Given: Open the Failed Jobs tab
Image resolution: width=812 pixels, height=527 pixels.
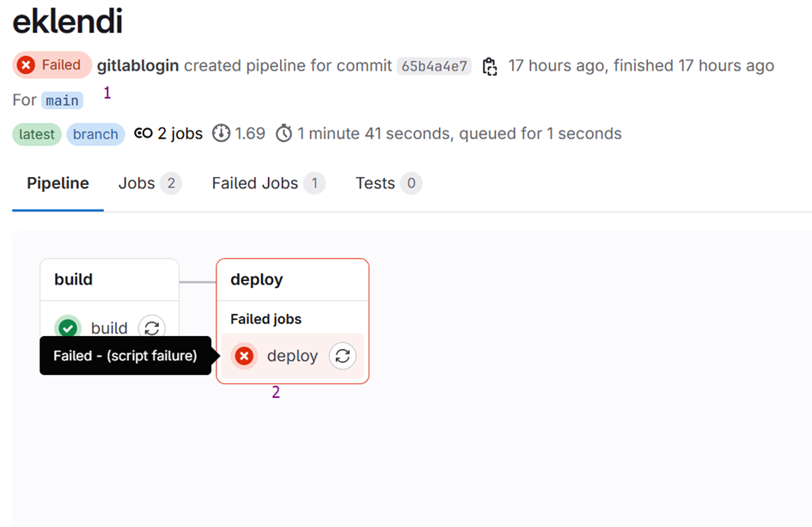Looking at the screenshot, I should tap(254, 183).
